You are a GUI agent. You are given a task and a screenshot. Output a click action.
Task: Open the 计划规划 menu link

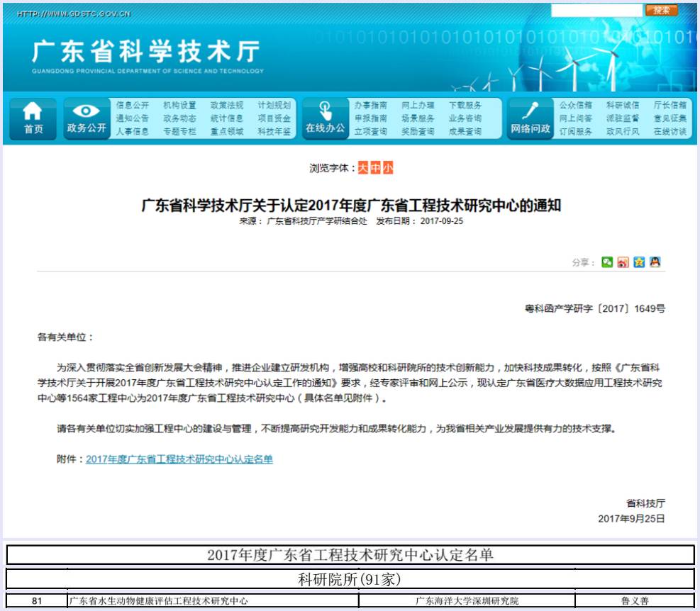[x=274, y=106]
